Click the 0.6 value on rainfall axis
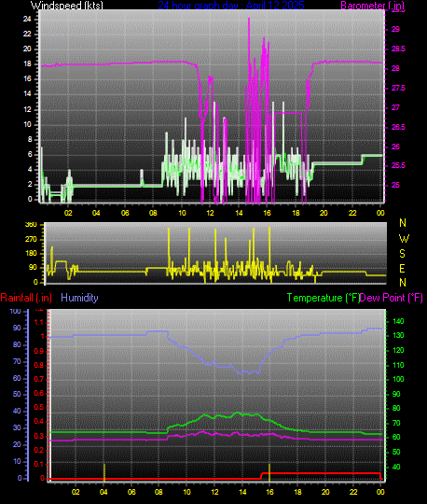Screen dimensions: 427x504 39,394
